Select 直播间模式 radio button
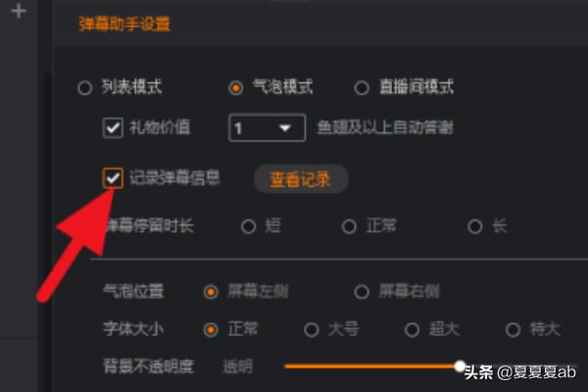 362,88
